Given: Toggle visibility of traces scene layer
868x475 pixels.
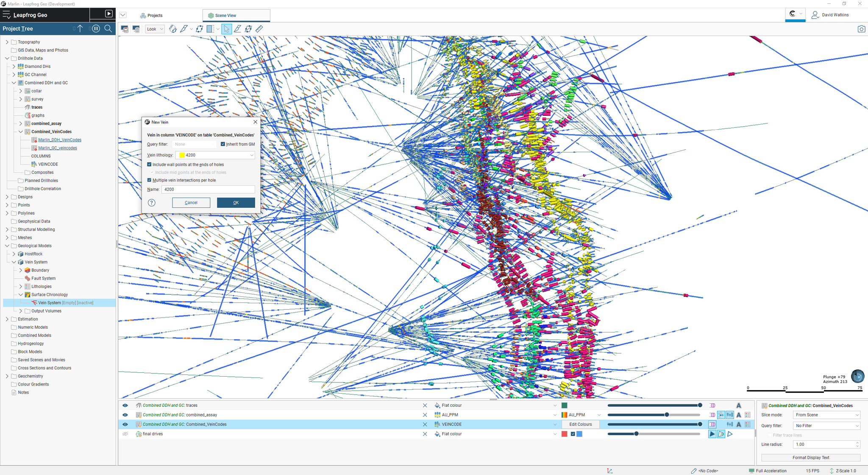Looking at the screenshot, I should 125,405.
